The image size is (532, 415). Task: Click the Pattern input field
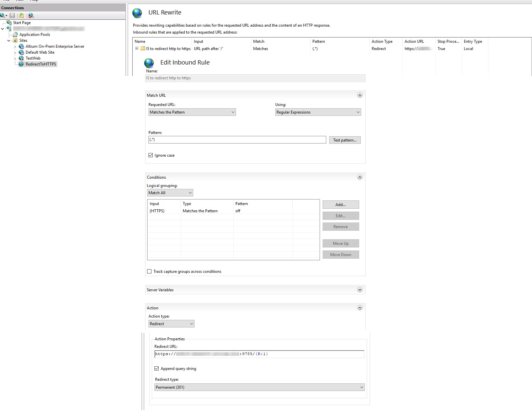[x=237, y=140]
